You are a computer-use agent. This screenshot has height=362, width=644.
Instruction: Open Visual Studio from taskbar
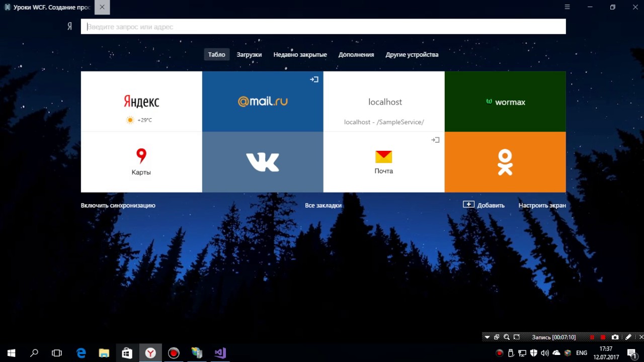click(220, 353)
